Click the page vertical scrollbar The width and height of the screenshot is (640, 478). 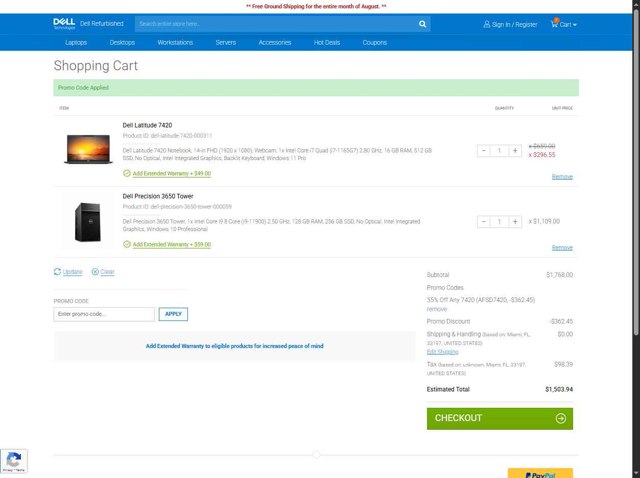pyautogui.click(x=636, y=171)
